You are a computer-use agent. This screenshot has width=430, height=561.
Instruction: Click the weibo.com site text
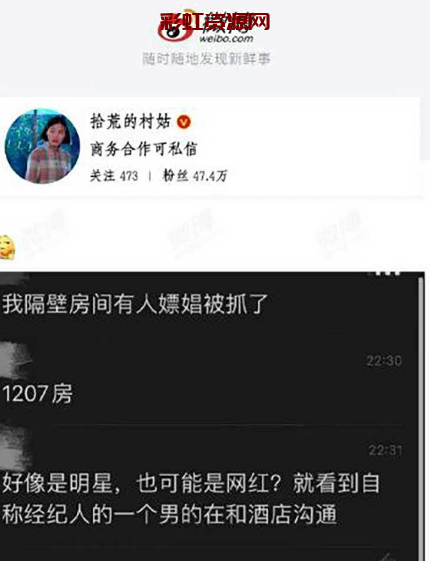(226, 38)
